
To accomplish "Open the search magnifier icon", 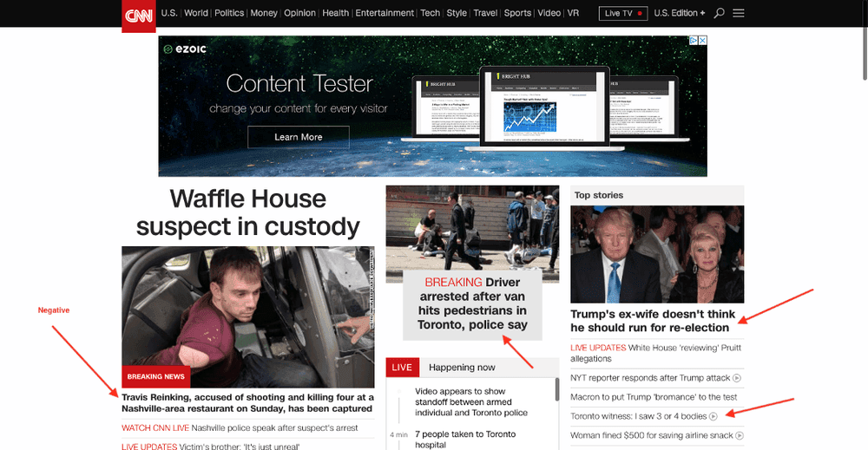I will (x=719, y=13).
